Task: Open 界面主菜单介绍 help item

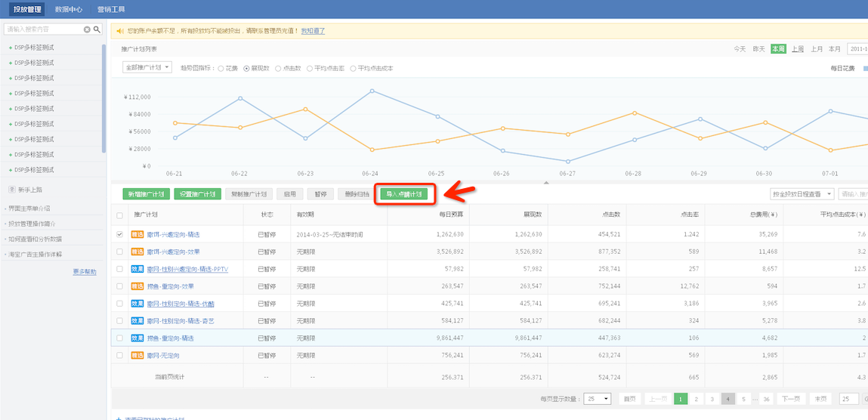Action: pyautogui.click(x=29, y=208)
